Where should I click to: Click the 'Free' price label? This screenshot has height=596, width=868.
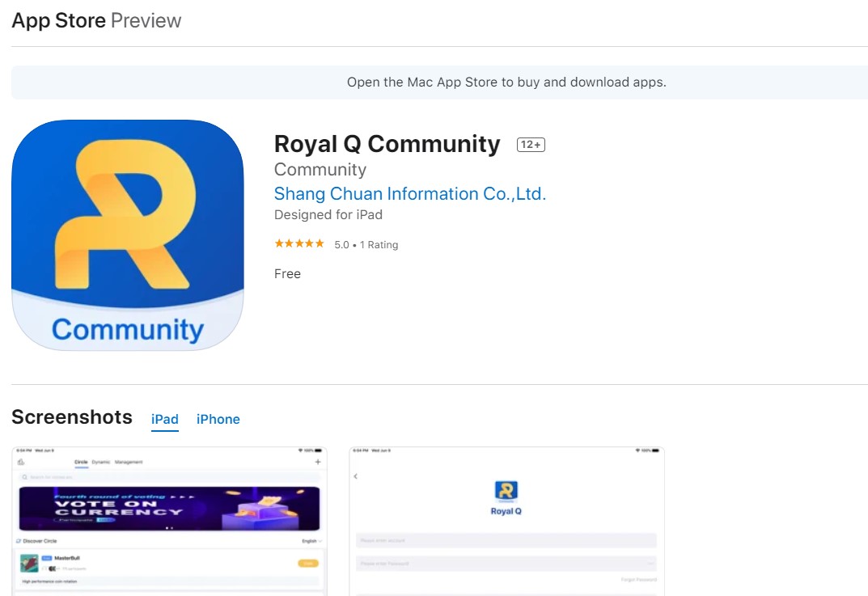click(287, 274)
